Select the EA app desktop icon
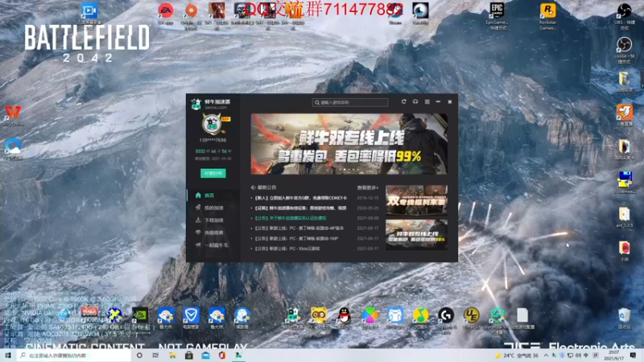 (166, 14)
